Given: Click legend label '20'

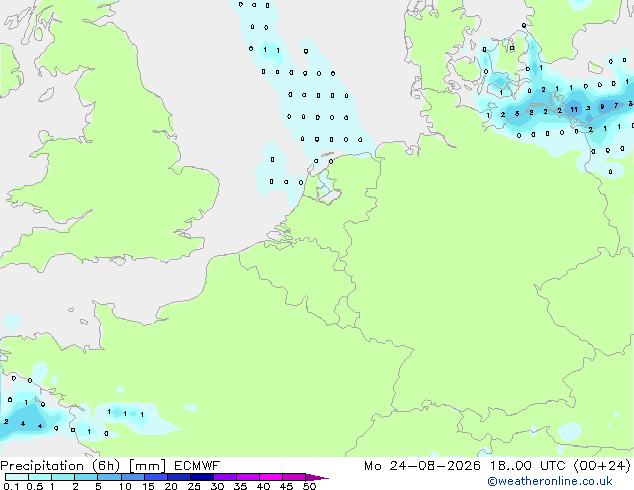Looking at the screenshot, I should [x=171, y=486].
